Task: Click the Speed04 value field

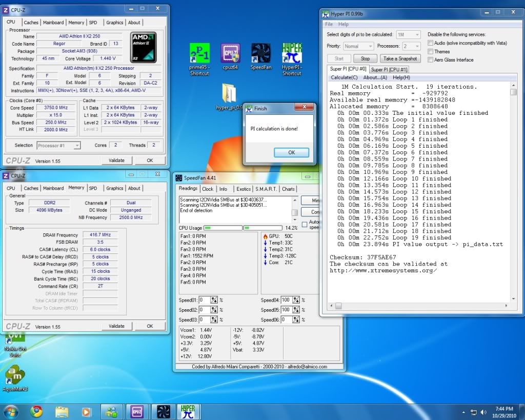Action: (x=286, y=300)
